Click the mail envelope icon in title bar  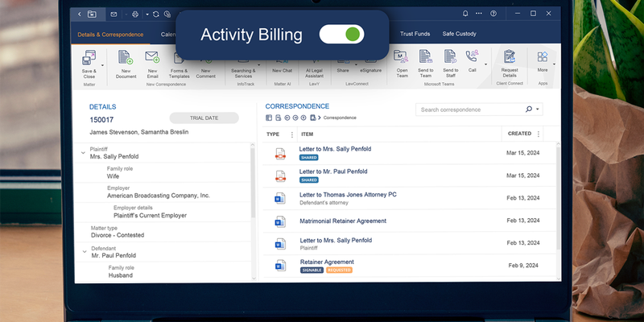[114, 14]
